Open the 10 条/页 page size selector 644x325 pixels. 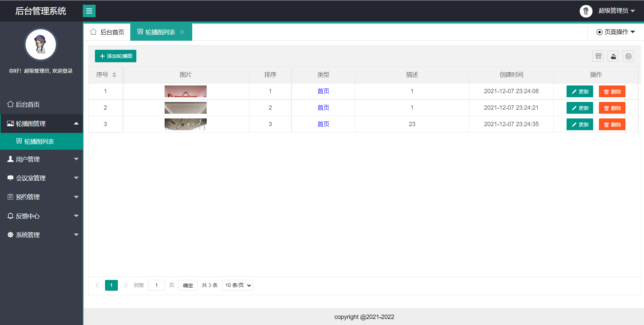coord(237,285)
